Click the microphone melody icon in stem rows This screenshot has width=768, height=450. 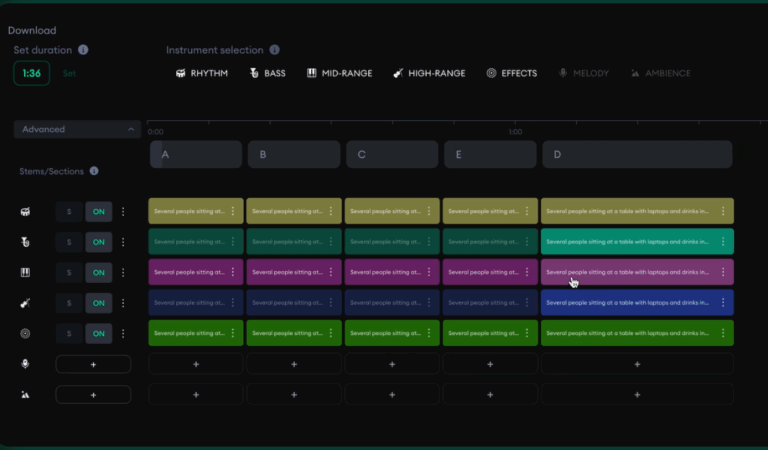tap(25, 364)
